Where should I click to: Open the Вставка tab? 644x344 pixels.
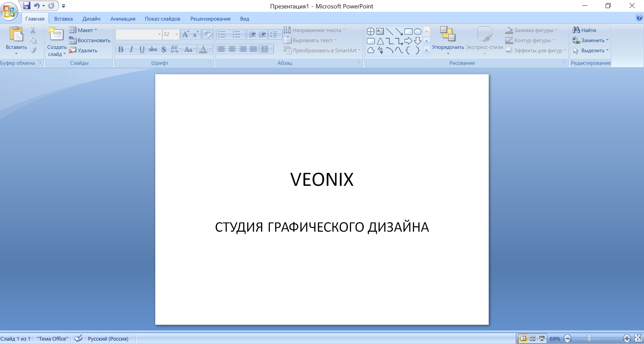(63, 19)
